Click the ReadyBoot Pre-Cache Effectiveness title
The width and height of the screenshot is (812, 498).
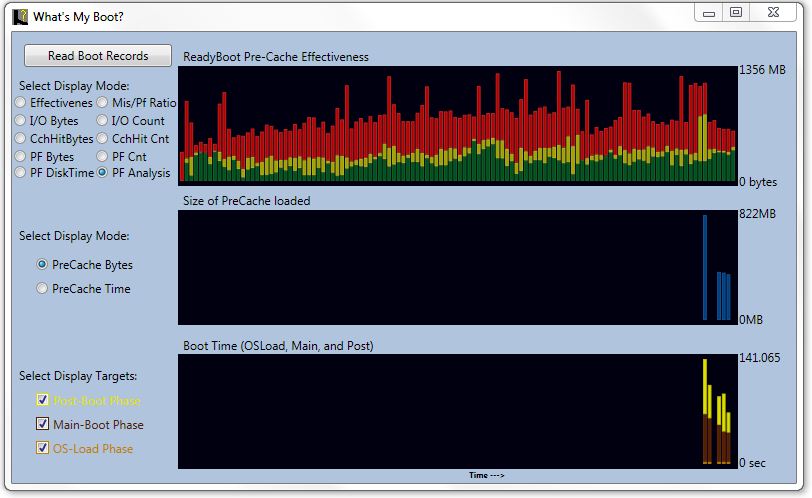click(x=276, y=57)
